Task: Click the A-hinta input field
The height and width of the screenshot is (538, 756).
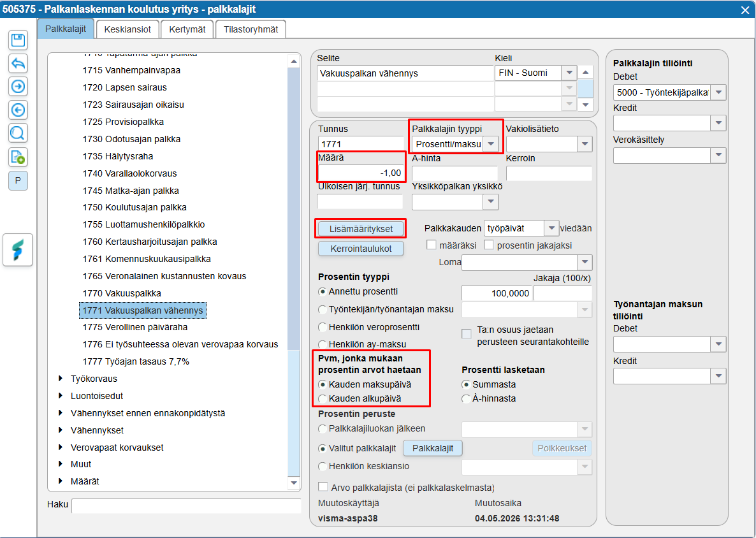Action: tap(454, 173)
